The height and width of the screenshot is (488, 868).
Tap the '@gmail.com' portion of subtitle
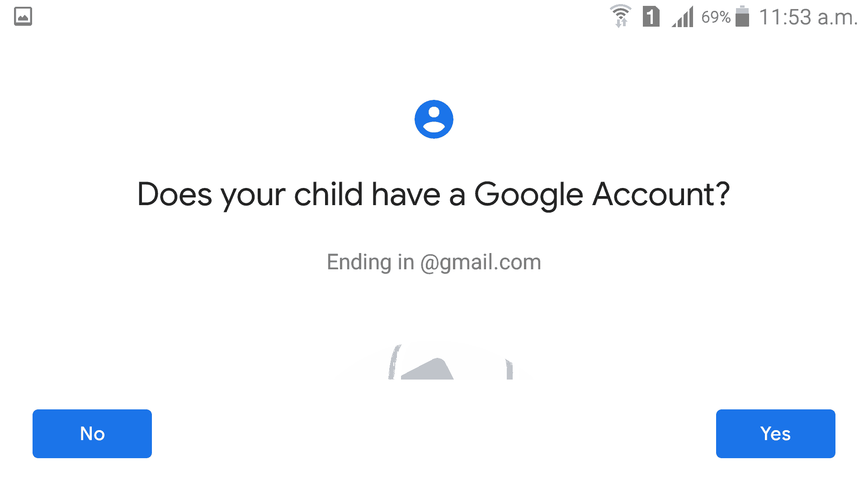pyautogui.click(x=481, y=263)
